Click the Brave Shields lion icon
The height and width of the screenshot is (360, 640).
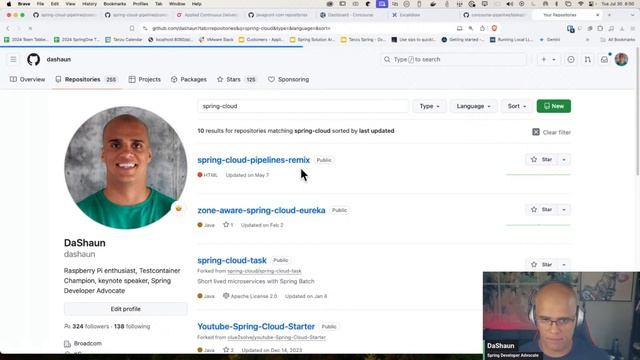pos(494,28)
